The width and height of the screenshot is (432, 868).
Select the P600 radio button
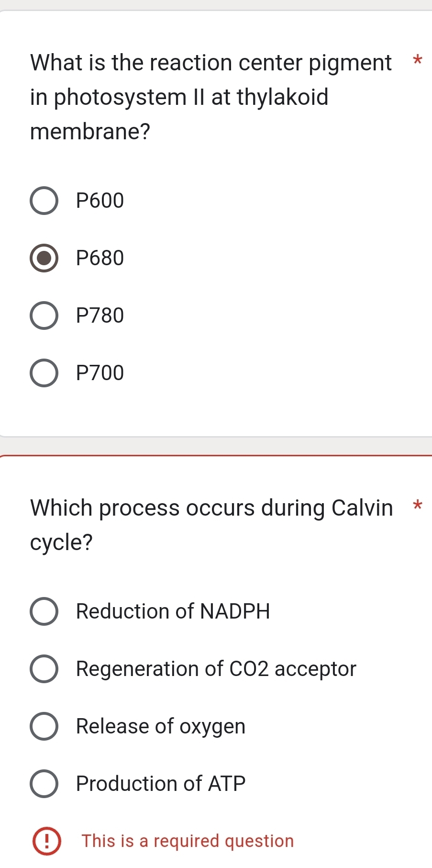click(x=44, y=201)
